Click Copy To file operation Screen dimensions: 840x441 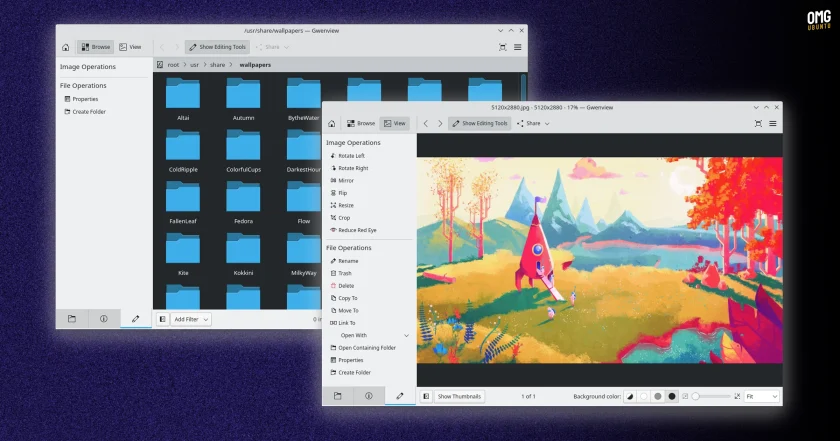tap(343, 298)
